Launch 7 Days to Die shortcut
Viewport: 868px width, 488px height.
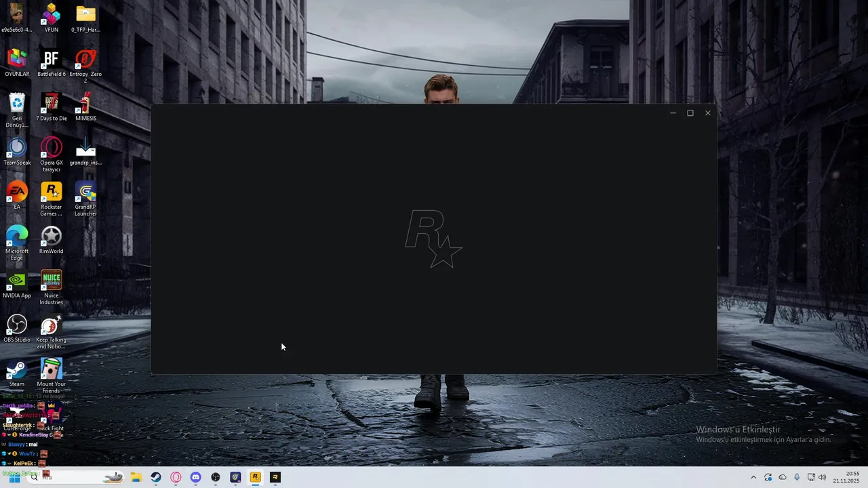(x=51, y=106)
